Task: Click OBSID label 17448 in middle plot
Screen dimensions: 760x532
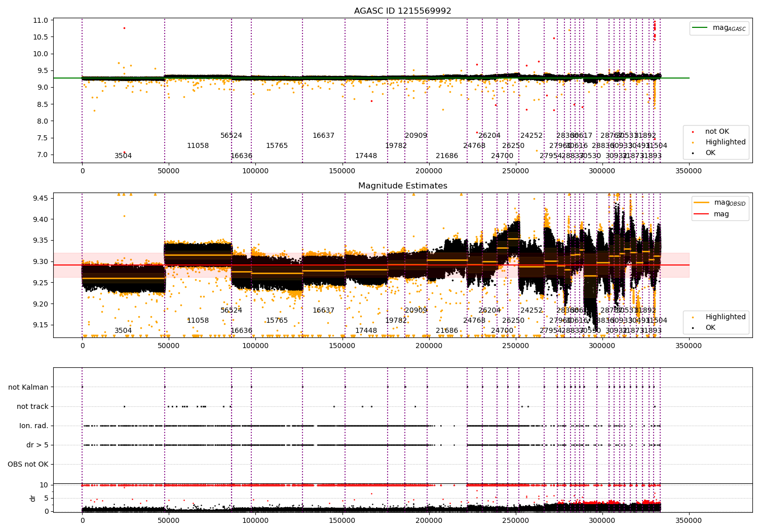Action: (x=366, y=331)
